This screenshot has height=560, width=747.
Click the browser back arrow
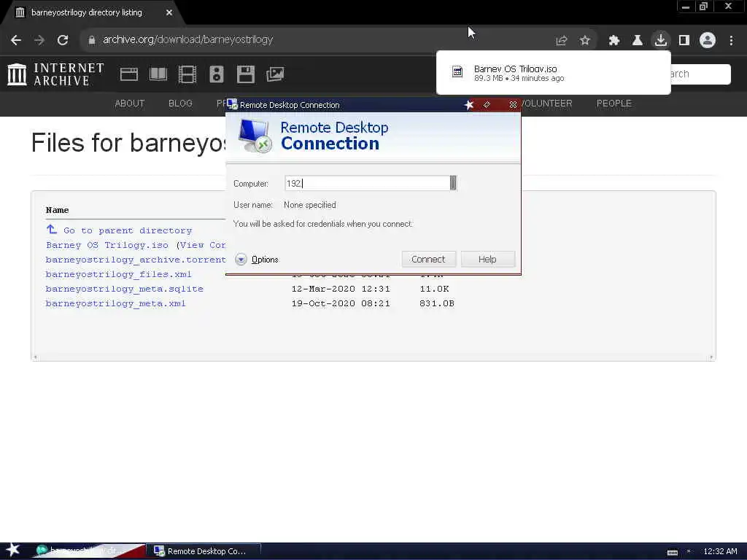pos(16,40)
